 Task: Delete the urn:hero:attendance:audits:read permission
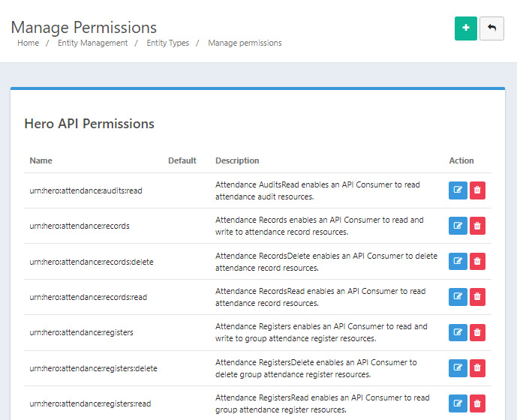(477, 190)
